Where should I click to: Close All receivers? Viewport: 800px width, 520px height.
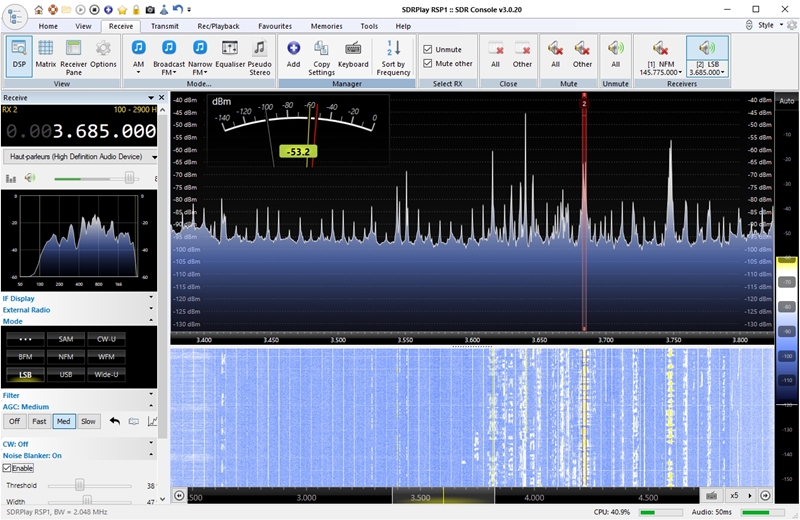(x=495, y=55)
